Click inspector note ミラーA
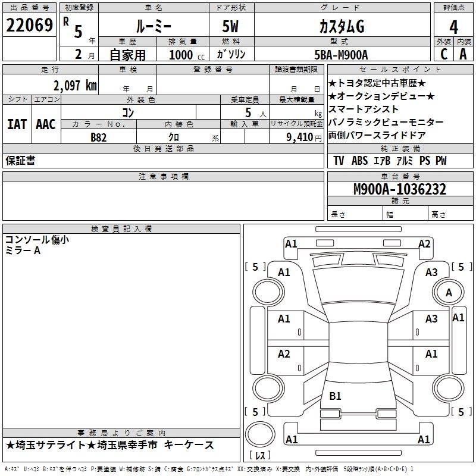 tap(23, 250)
